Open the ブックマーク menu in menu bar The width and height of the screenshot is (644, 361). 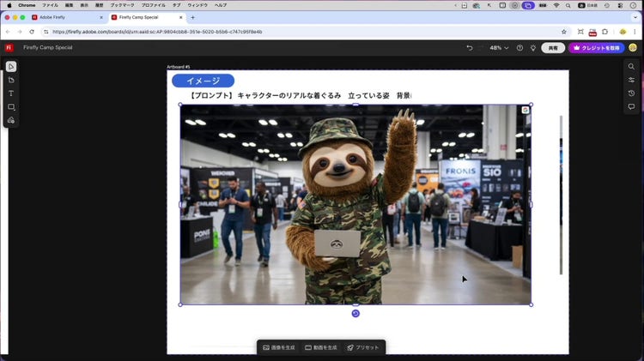123,5
